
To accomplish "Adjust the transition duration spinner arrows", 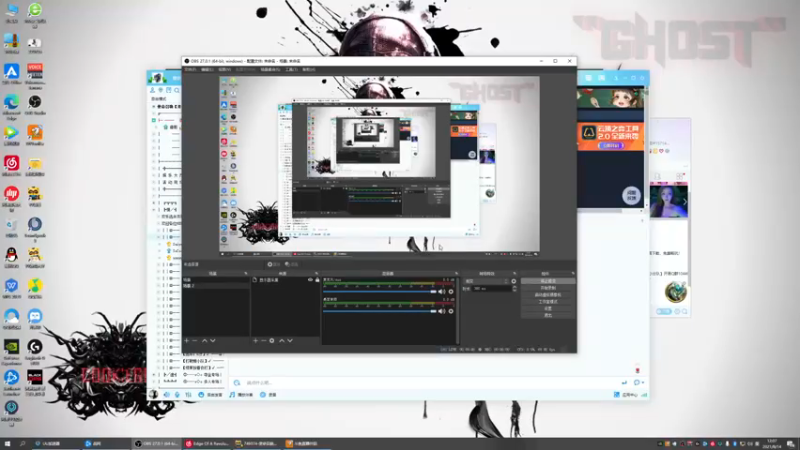I will 514,289.
